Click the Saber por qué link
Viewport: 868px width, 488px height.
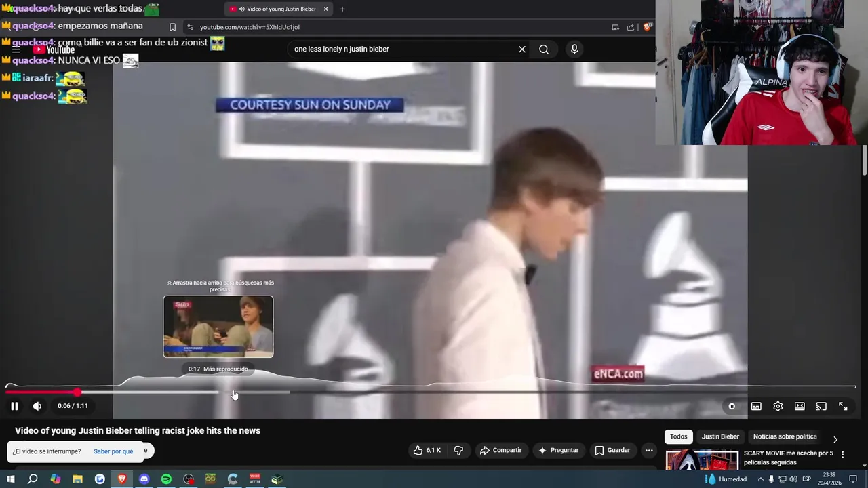(113, 451)
